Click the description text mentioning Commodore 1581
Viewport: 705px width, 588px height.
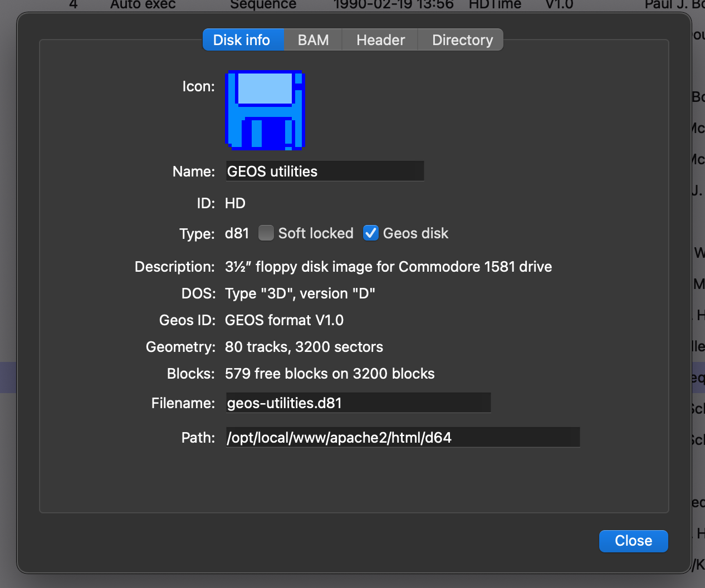pyautogui.click(x=388, y=267)
